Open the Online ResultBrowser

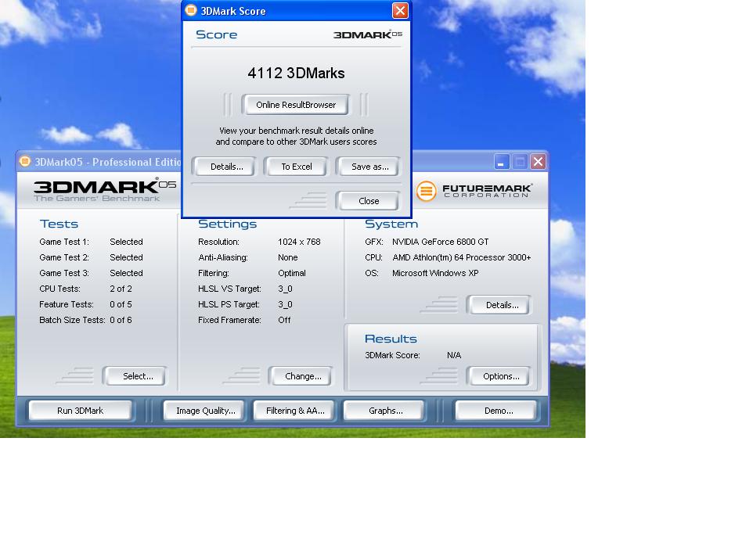pos(295,105)
